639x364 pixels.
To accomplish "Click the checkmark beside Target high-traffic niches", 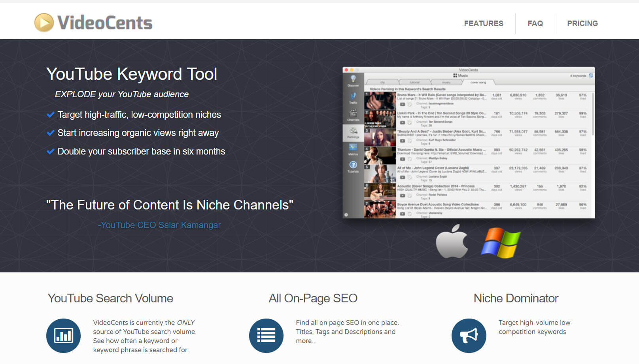I will pos(51,115).
